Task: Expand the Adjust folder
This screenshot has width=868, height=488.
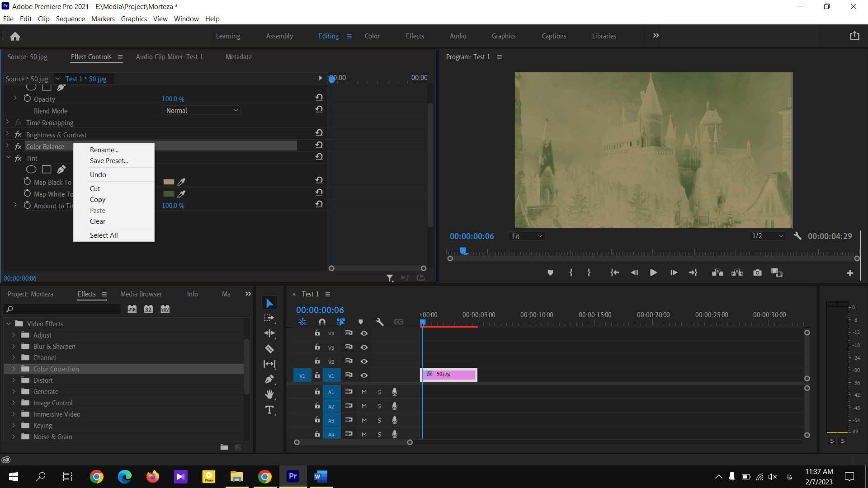Action: pos(14,335)
